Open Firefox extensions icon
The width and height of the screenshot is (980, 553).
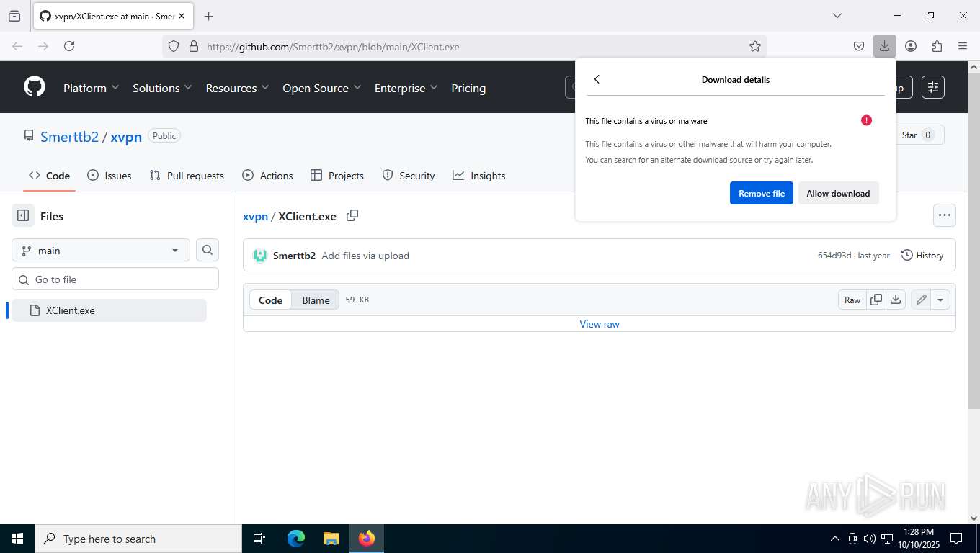937,46
